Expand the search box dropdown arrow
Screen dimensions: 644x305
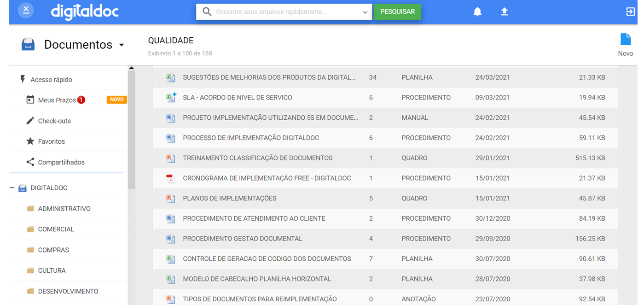point(365,12)
